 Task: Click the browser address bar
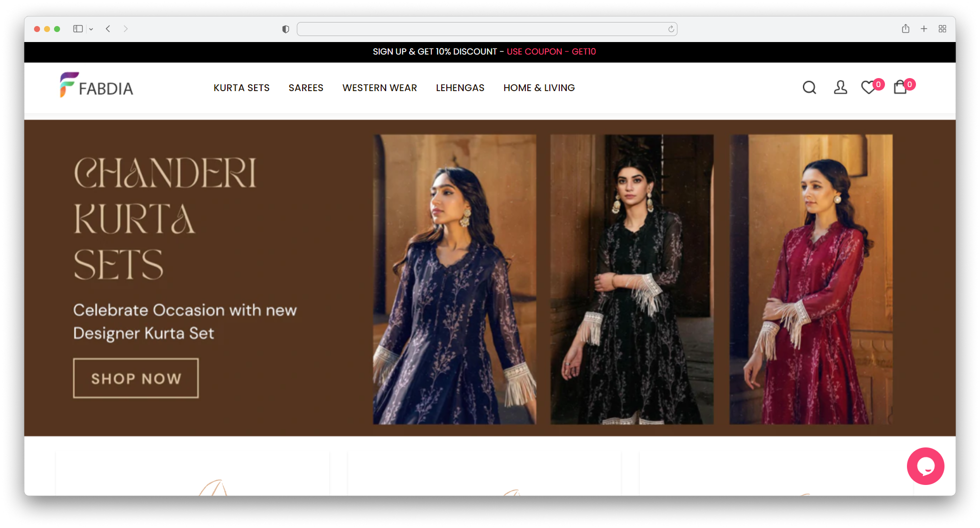480,29
